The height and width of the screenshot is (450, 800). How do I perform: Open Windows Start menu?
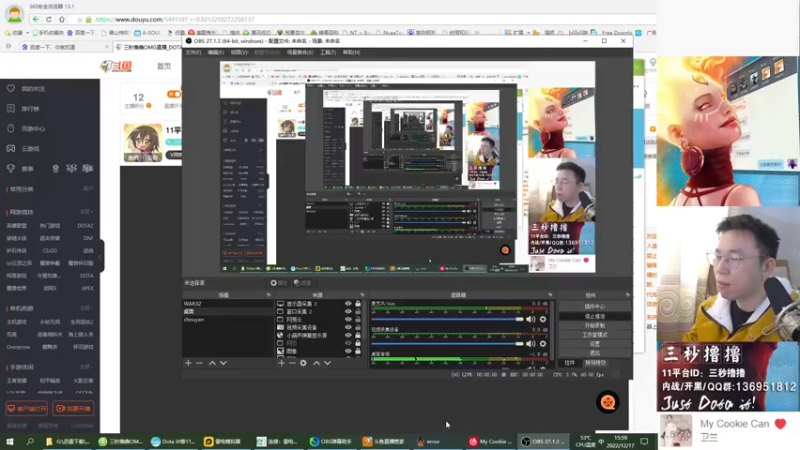10,441
